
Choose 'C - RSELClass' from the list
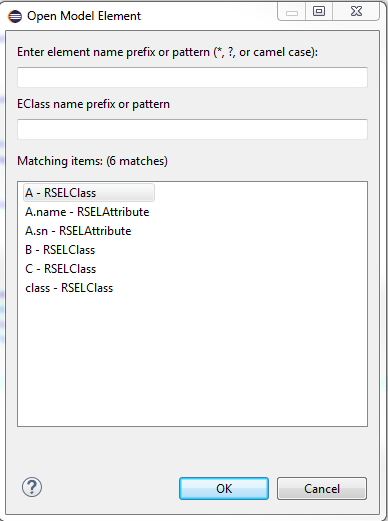[x=60, y=269]
